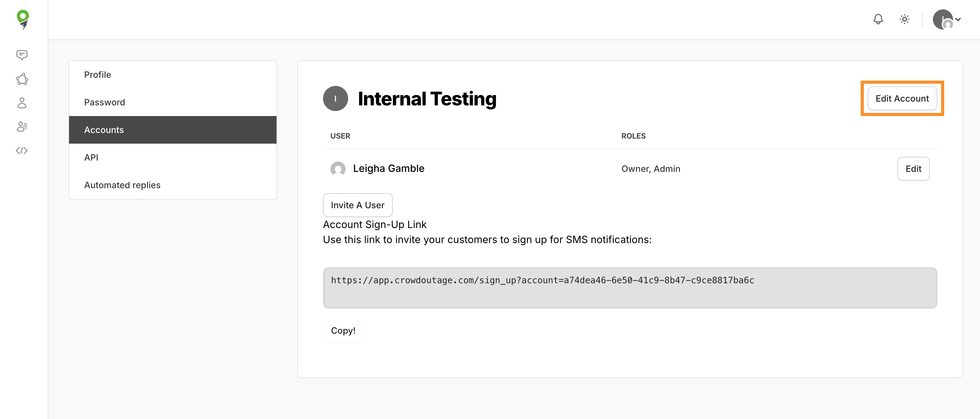Toggle light/dark theme with the sun icon

(x=905, y=19)
